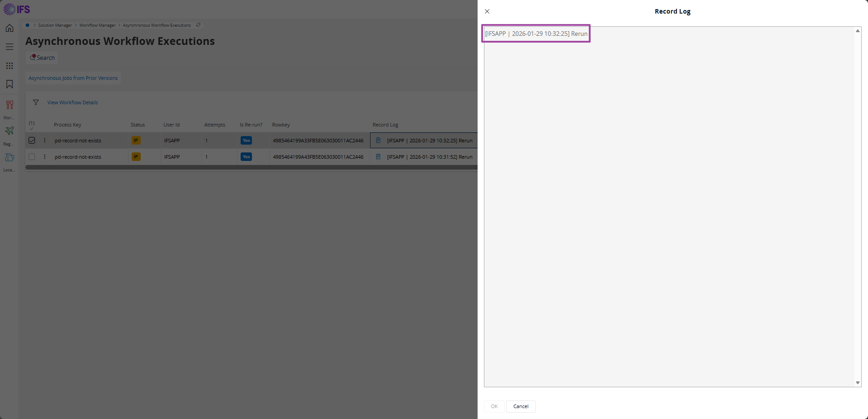Open Workflow Manager breadcrumb
This screenshot has height=419, width=868.
[x=97, y=25]
